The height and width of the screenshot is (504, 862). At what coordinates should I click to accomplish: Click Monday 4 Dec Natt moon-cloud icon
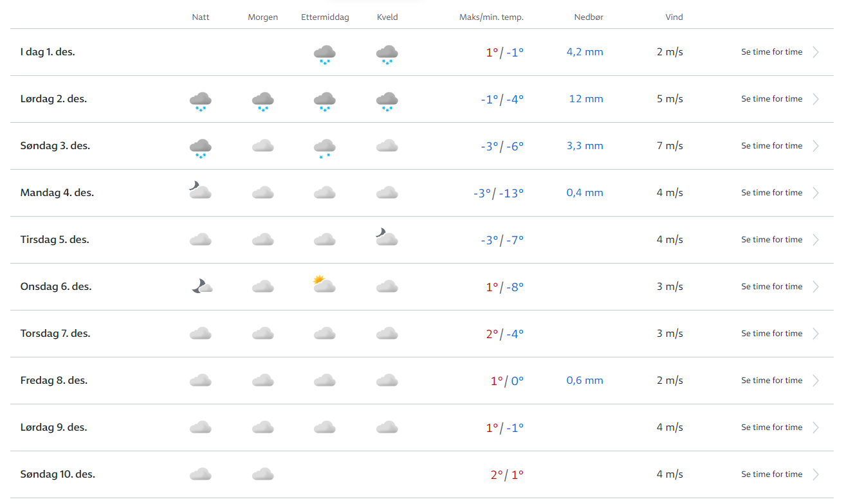point(200,190)
